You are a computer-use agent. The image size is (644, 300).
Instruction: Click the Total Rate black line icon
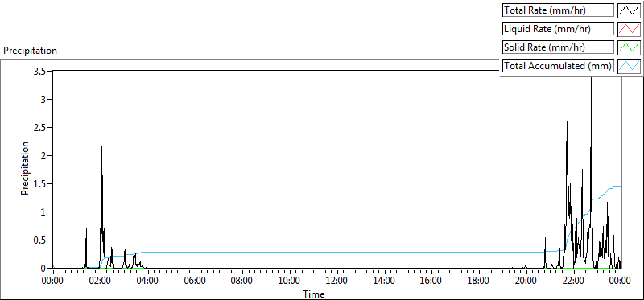[x=629, y=10]
